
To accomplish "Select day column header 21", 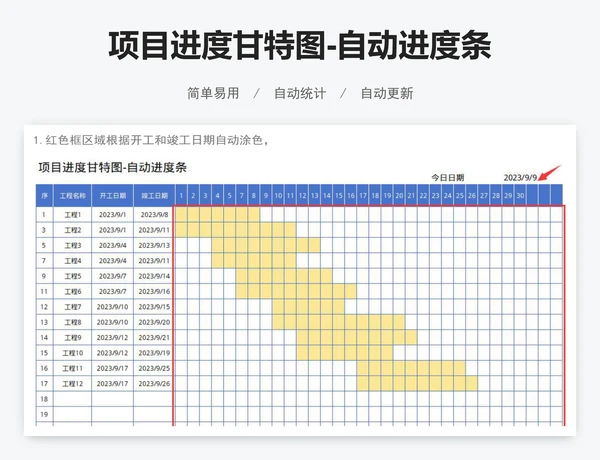I will pyautogui.click(x=411, y=196).
